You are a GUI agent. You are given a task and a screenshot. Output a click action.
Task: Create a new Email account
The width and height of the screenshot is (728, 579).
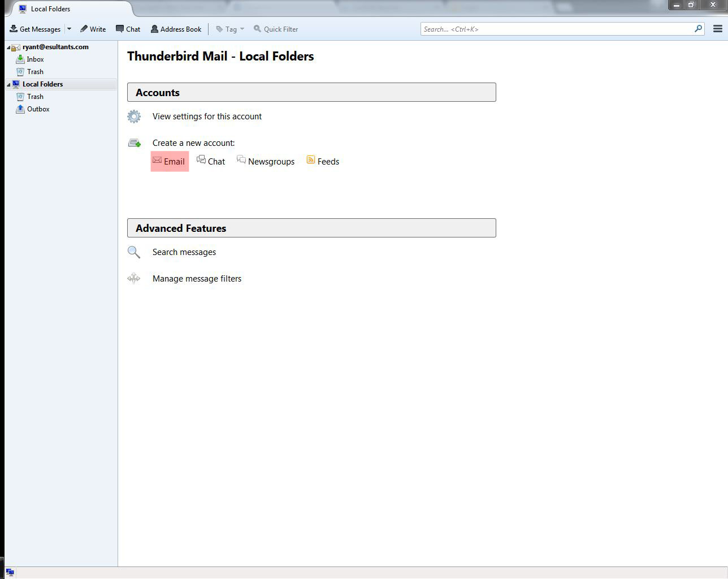tap(170, 161)
